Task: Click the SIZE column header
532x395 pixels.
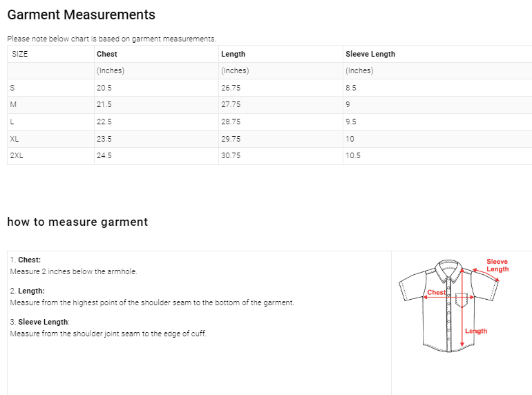Action: click(x=20, y=54)
